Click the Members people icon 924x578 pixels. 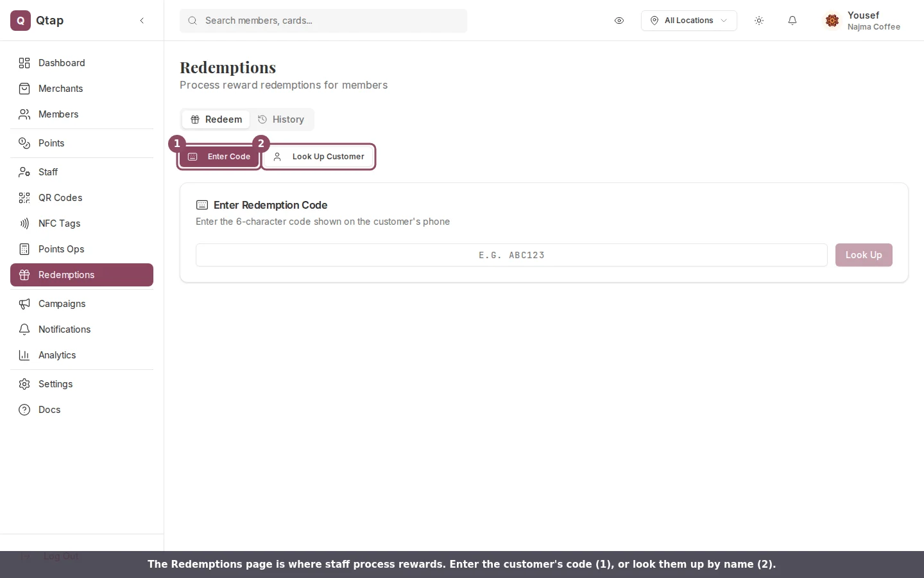24,114
